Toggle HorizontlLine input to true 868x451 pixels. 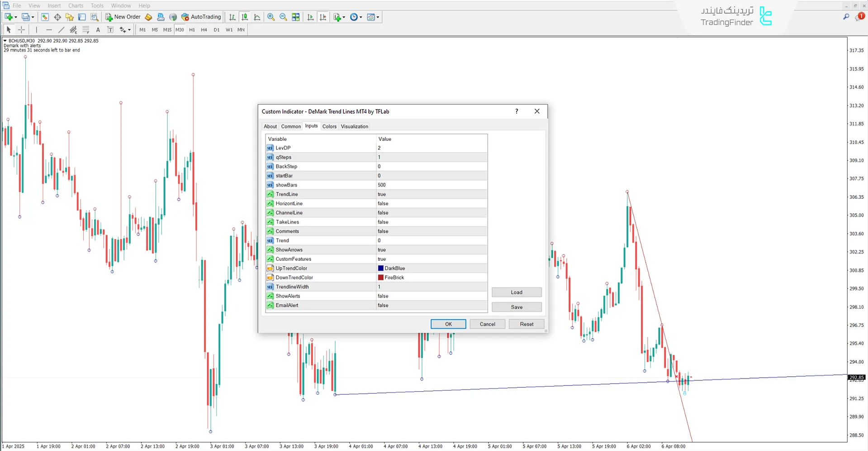(x=383, y=203)
